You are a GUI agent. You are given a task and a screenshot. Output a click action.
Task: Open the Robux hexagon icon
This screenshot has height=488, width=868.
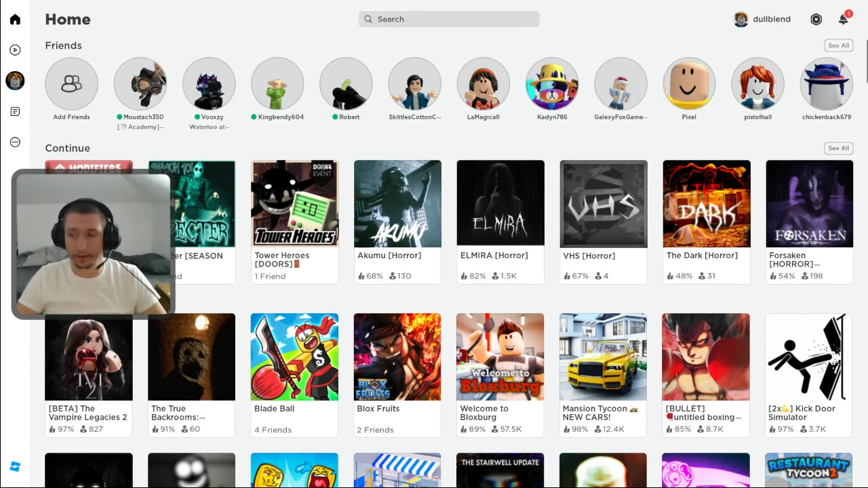coord(816,19)
